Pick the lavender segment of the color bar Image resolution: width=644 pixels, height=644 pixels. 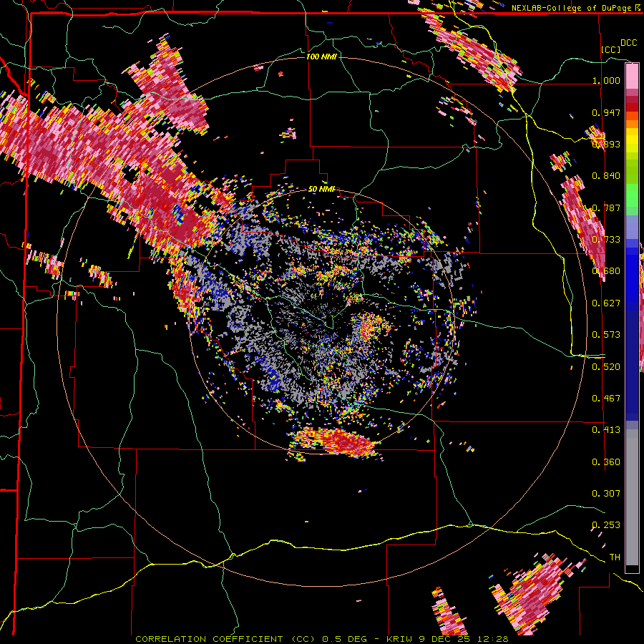(x=632, y=228)
